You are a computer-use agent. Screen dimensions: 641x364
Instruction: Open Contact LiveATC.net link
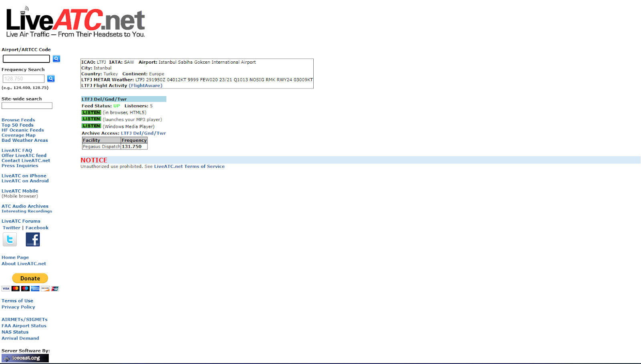pos(26,161)
